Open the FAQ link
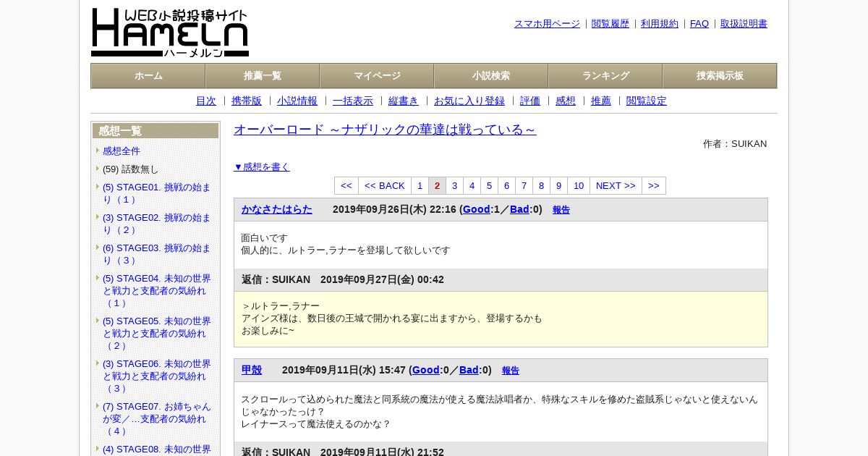The width and height of the screenshot is (868, 456). (699, 24)
